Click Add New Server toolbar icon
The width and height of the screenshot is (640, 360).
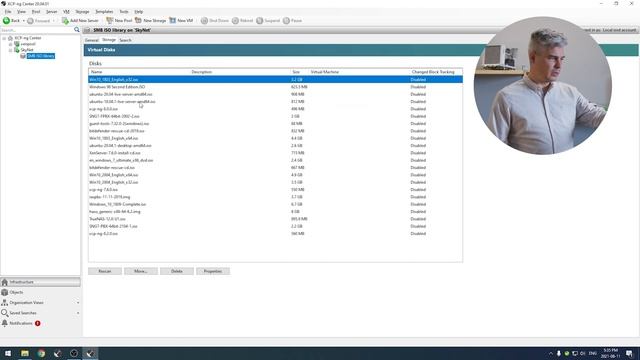[x=65, y=20]
